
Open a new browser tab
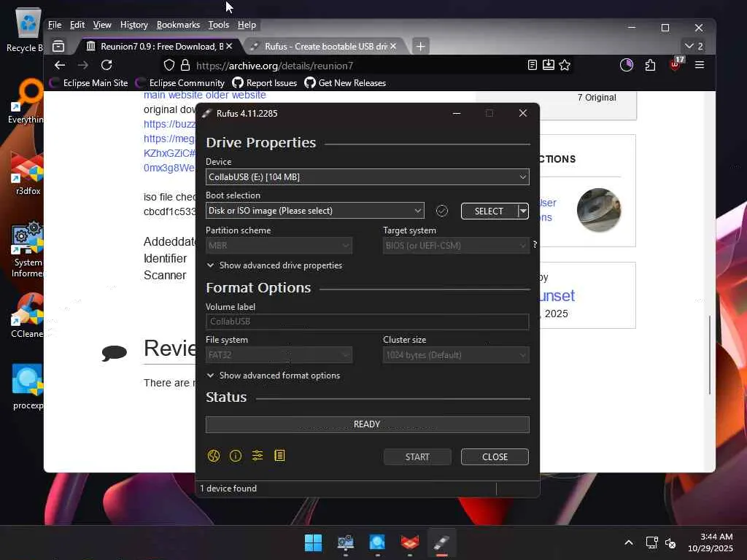click(x=420, y=46)
